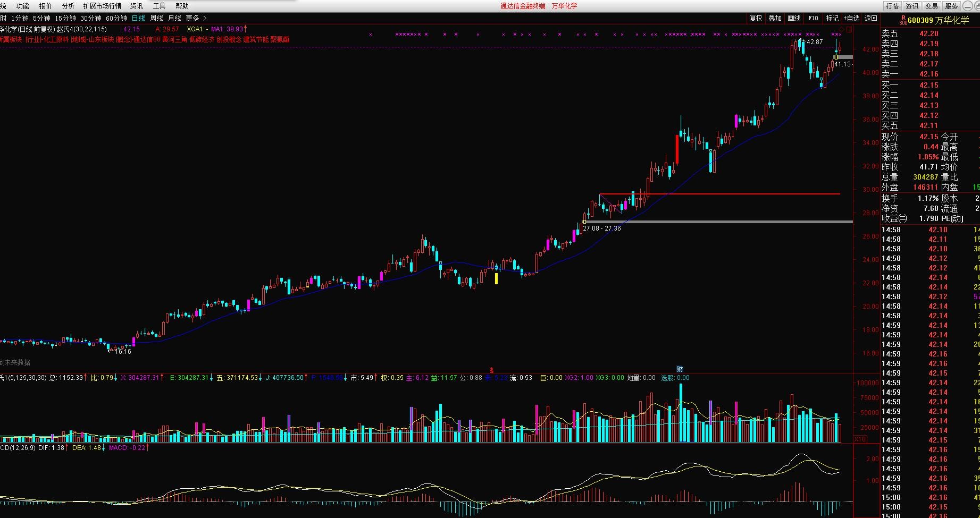Image resolution: width=980 pixels, height=518 pixels.
Task: Open the 资讯 top-right button
Action: click(x=912, y=6)
